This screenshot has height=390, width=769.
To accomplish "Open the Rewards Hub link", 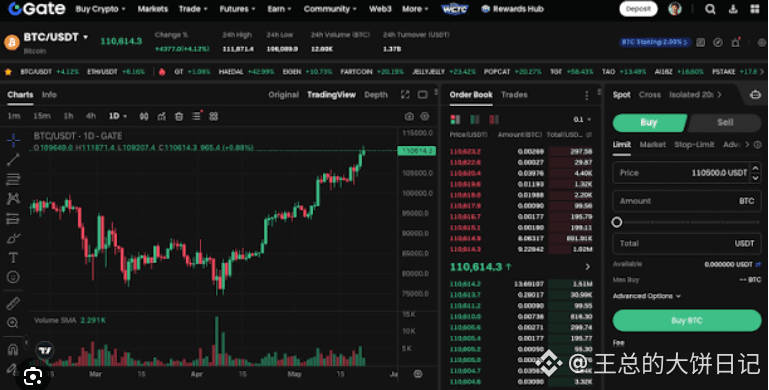I will (513, 9).
